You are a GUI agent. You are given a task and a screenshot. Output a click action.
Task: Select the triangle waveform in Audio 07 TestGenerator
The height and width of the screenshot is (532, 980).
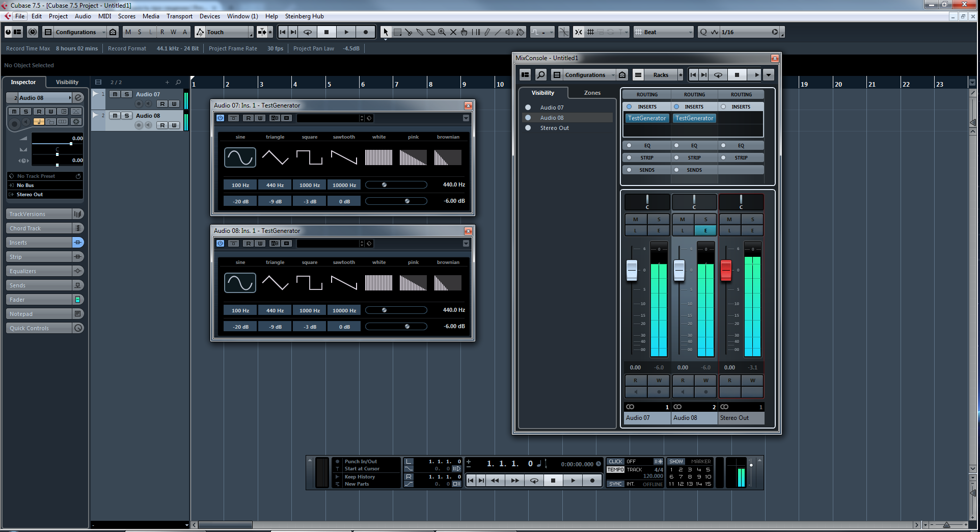[275, 157]
